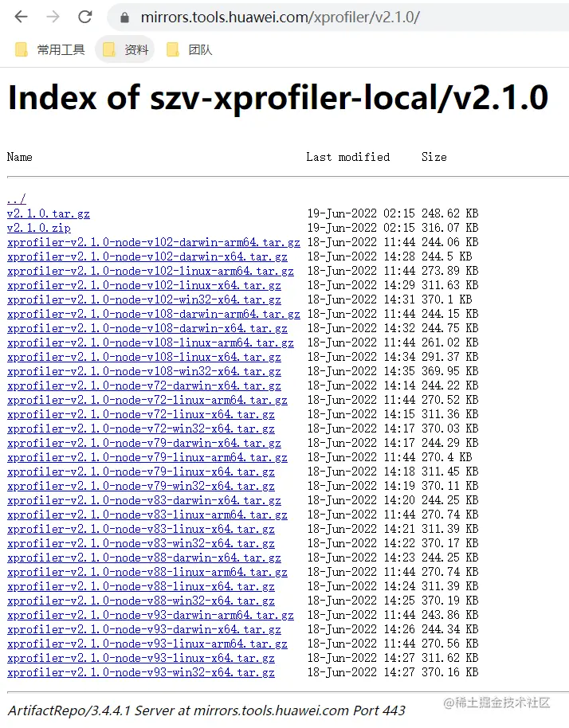
Task: Download node-v108-darwin-x64 tarball
Action: click(147, 328)
